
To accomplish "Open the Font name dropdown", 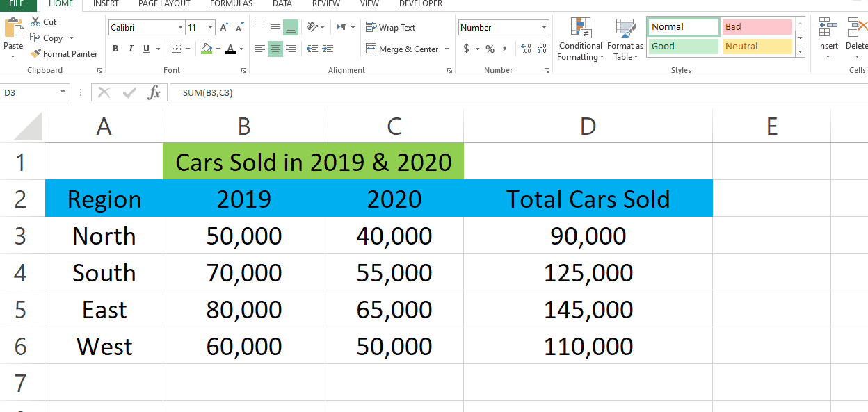I will (180, 27).
